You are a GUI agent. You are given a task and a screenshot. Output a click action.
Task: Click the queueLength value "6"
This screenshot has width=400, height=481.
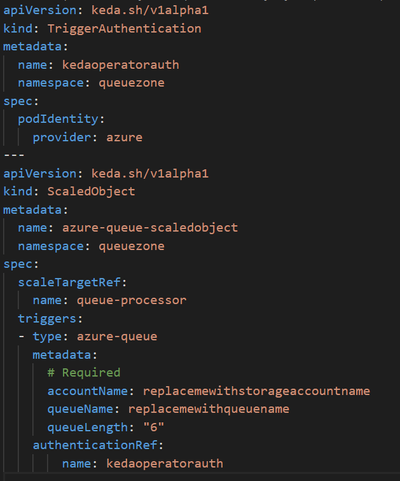pyautogui.click(x=154, y=427)
